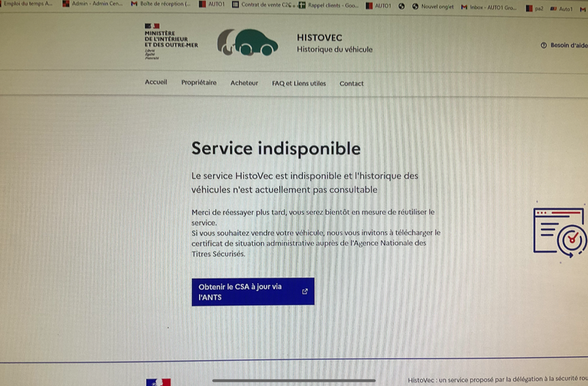Open 'FAQ et Liens utiles' menu item
Viewport: 588px width, 386px height.
[299, 83]
